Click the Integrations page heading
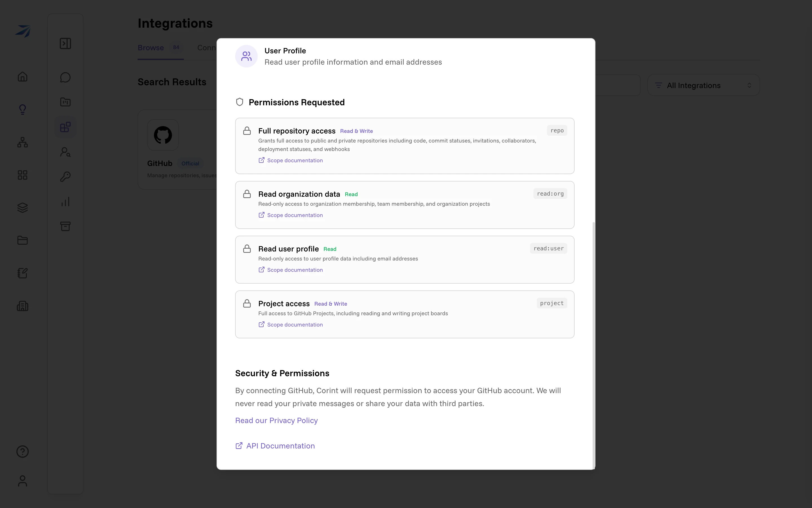Screen dimensions: 812x508 (x=175, y=23)
